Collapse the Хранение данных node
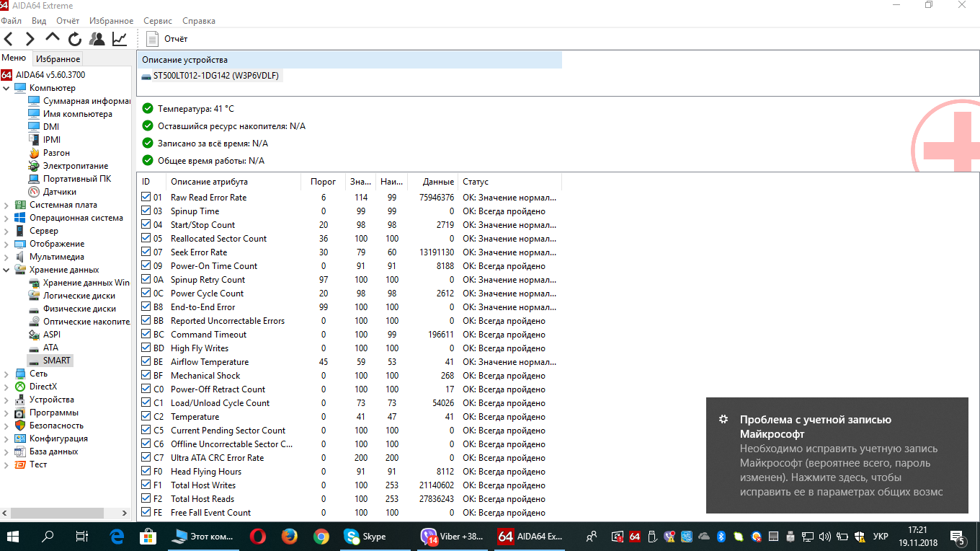Image resolution: width=980 pixels, height=551 pixels. 6,270
